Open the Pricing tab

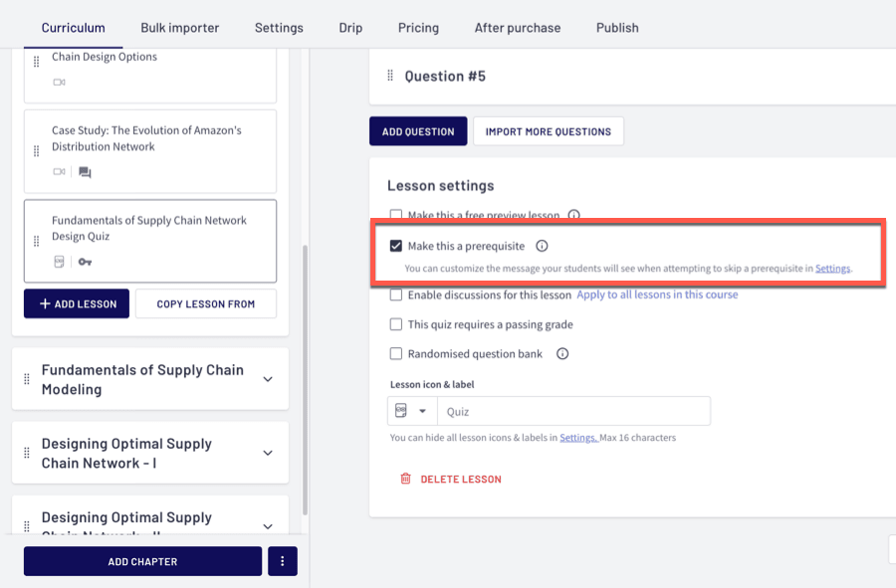[x=418, y=28]
